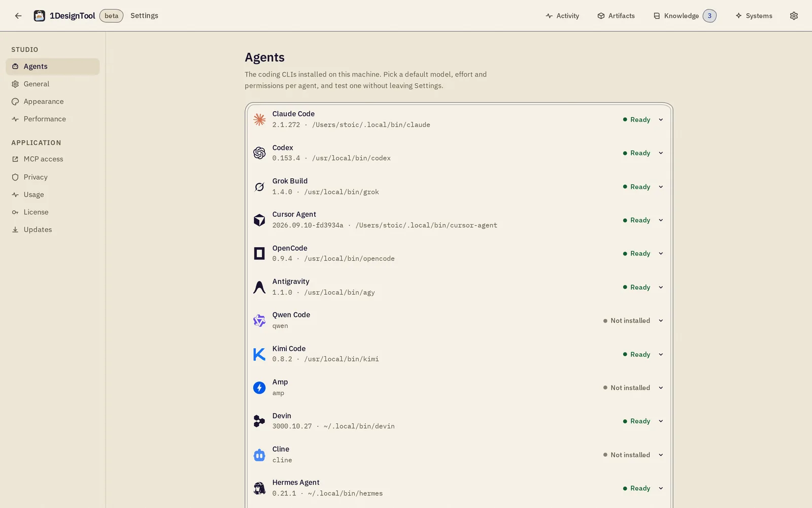Click the Codex knot icon
The width and height of the screenshot is (812, 508).
coord(259,153)
